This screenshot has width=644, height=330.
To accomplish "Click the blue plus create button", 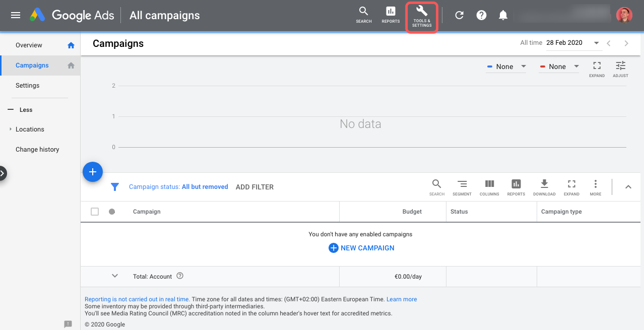I will [x=93, y=172].
